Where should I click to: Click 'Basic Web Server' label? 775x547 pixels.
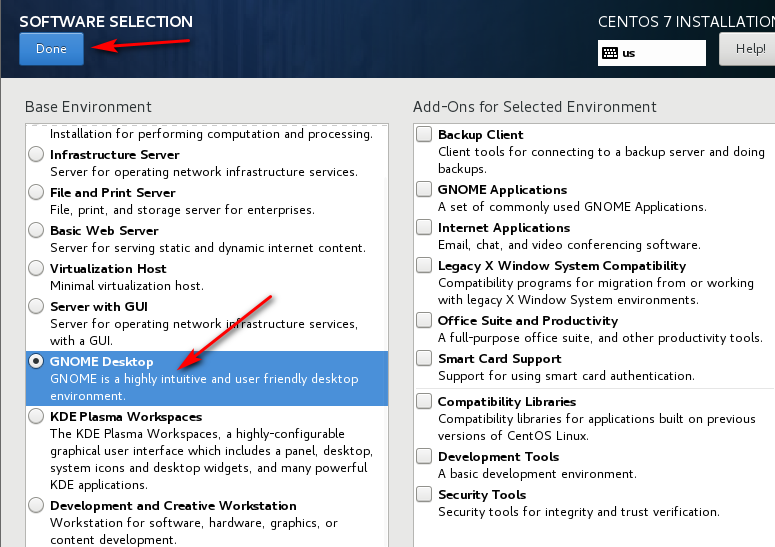(x=104, y=231)
